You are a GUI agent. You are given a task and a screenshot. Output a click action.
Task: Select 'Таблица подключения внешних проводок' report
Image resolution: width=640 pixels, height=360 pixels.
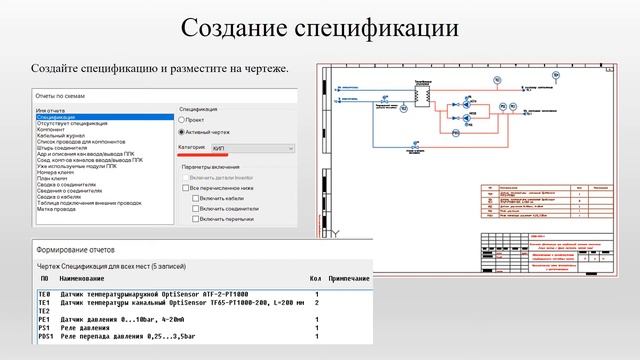[x=89, y=203]
